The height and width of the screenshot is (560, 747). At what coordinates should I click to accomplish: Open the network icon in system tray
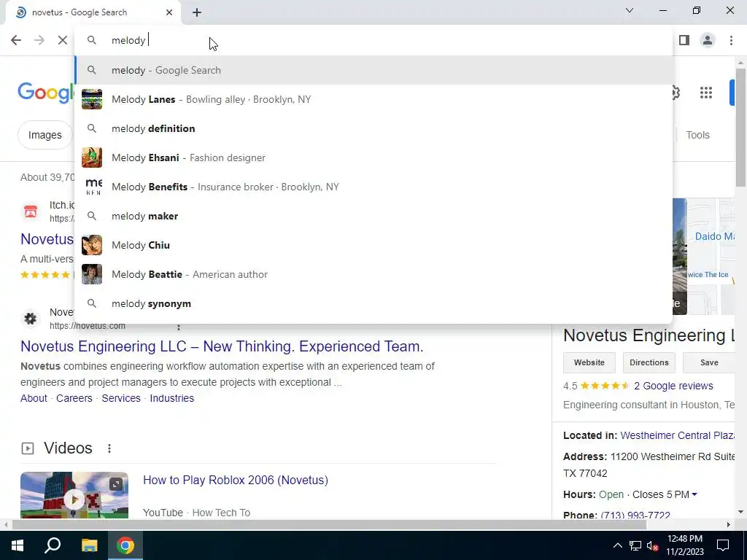[x=635, y=545]
